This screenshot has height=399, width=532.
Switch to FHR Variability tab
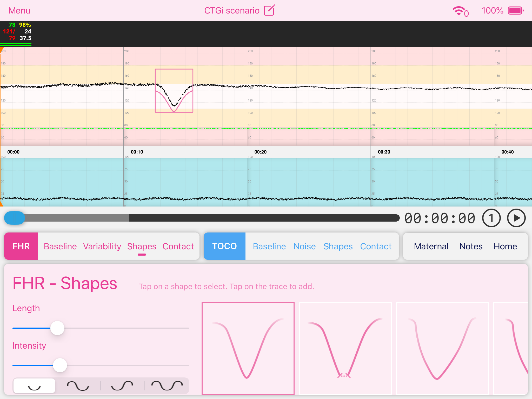(102, 246)
